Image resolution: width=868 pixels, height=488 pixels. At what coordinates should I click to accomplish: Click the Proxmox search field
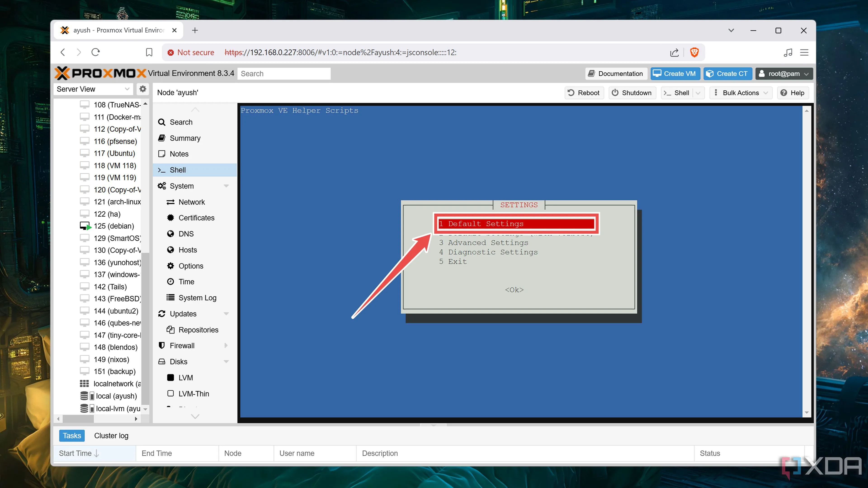click(284, 73)
